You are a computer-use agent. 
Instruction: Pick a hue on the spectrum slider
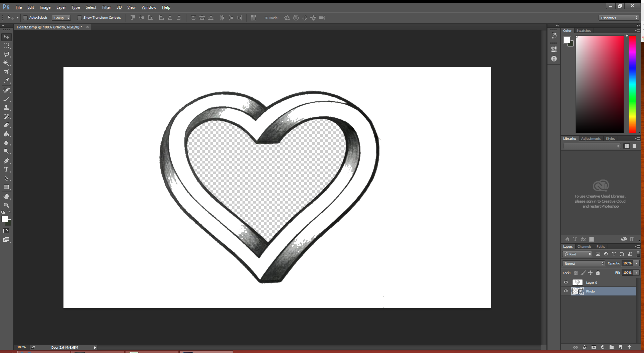(x=632, y=84)
